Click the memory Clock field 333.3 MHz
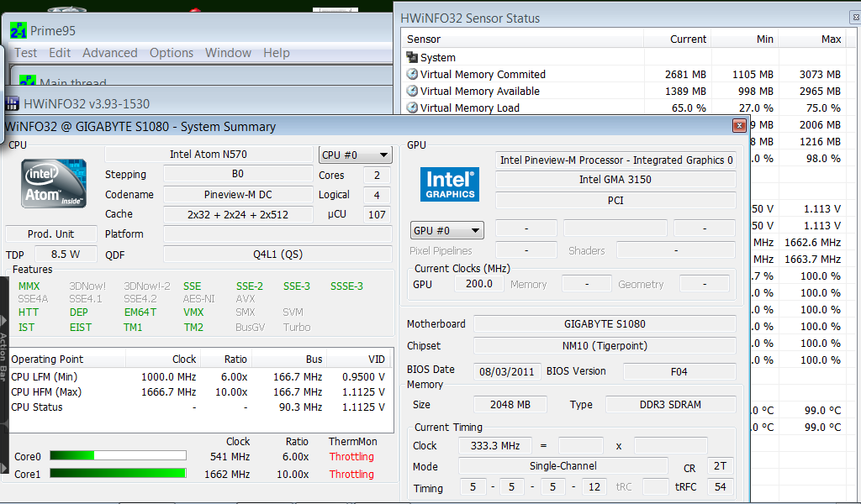The image size is (861, 504). pos(495,446)
